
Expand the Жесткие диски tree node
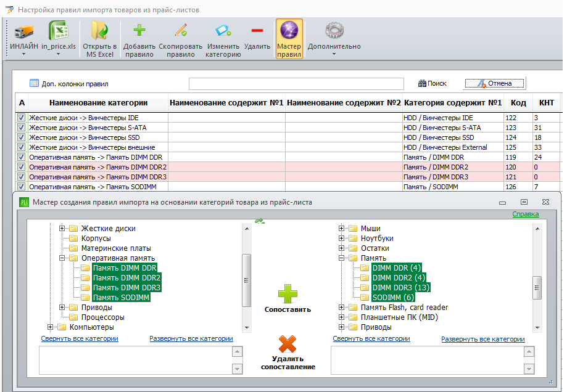pyautogui.click(x=62, y=228)
